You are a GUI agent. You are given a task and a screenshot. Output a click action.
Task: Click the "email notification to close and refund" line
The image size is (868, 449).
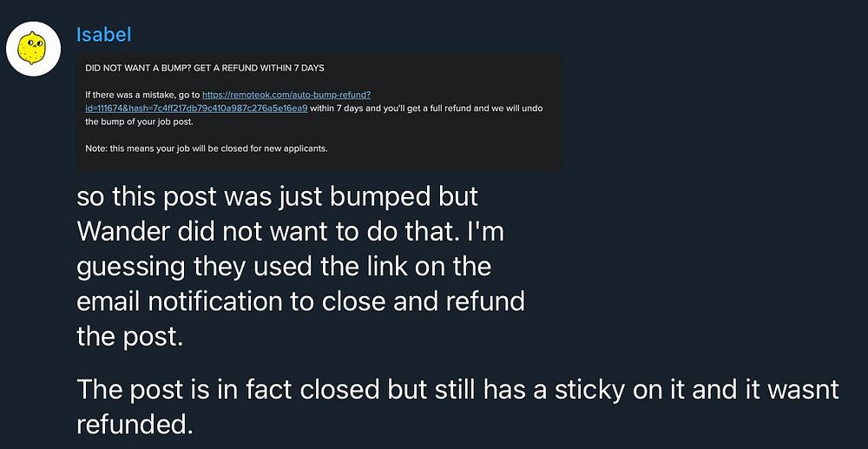tap(300, 301)
